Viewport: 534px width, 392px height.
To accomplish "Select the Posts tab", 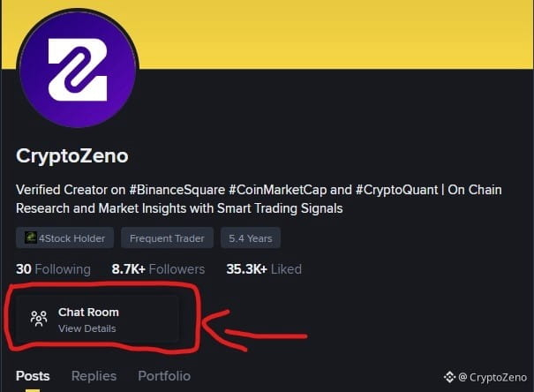I will click(33, 376).
